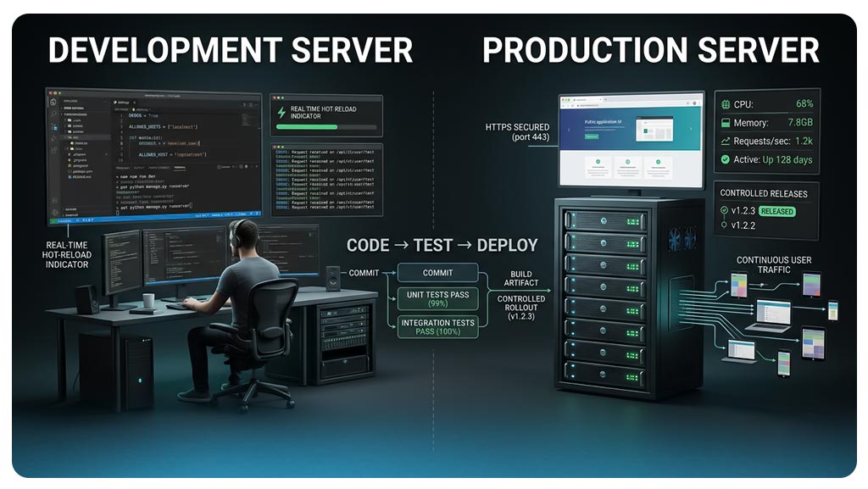The width and height of the screenshot is (868, 489).
Task: Click the green checkmark beside Active
Action: (726, 159)
